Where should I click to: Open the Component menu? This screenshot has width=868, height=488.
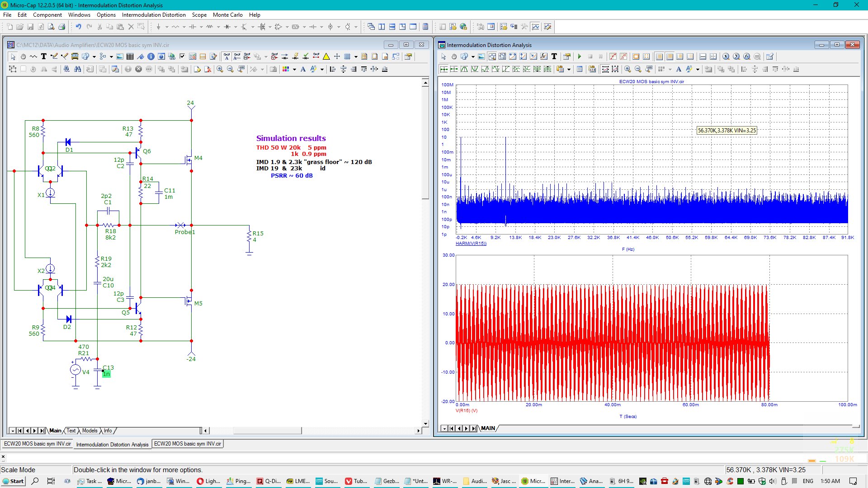[47, 14]
